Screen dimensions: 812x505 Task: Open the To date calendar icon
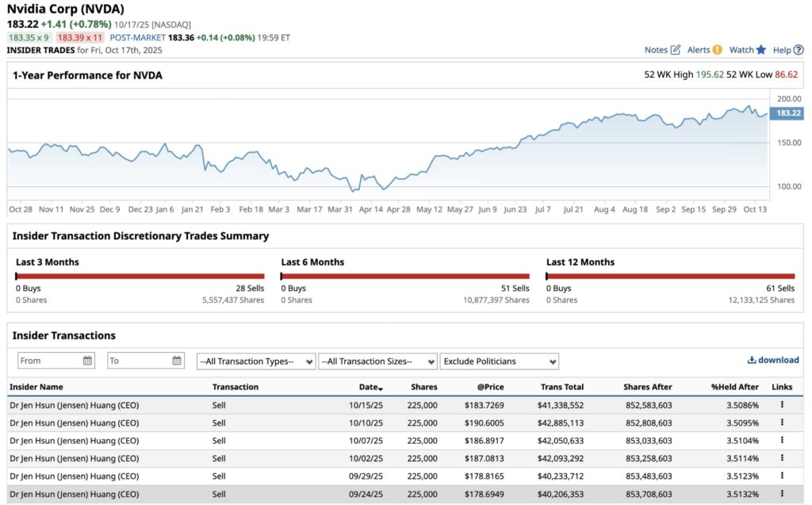pos(177,361)
